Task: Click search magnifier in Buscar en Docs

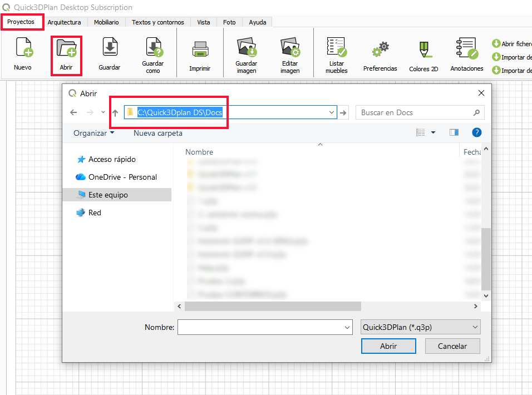Action: click(x=477, y=112)
